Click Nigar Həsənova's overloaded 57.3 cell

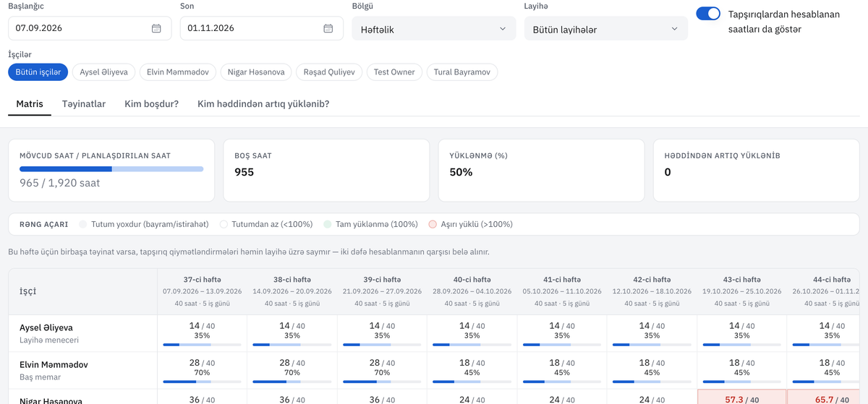point(741,397)
